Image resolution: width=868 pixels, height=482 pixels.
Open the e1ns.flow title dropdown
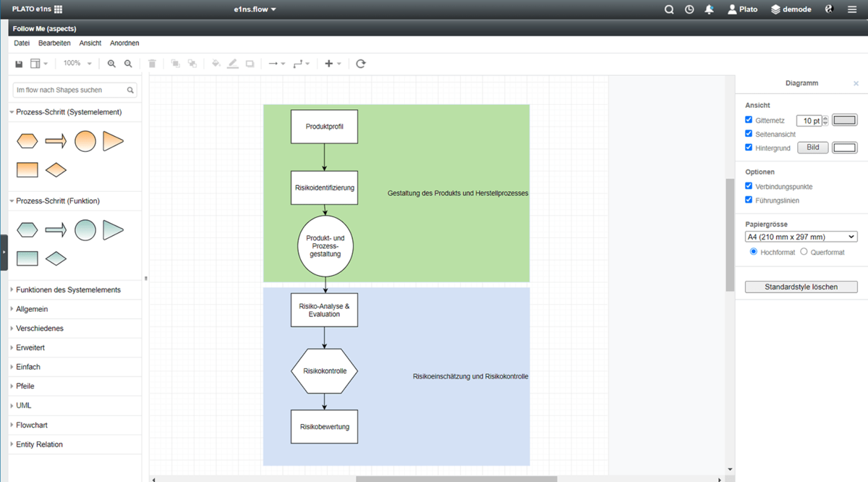pos(255,9)
